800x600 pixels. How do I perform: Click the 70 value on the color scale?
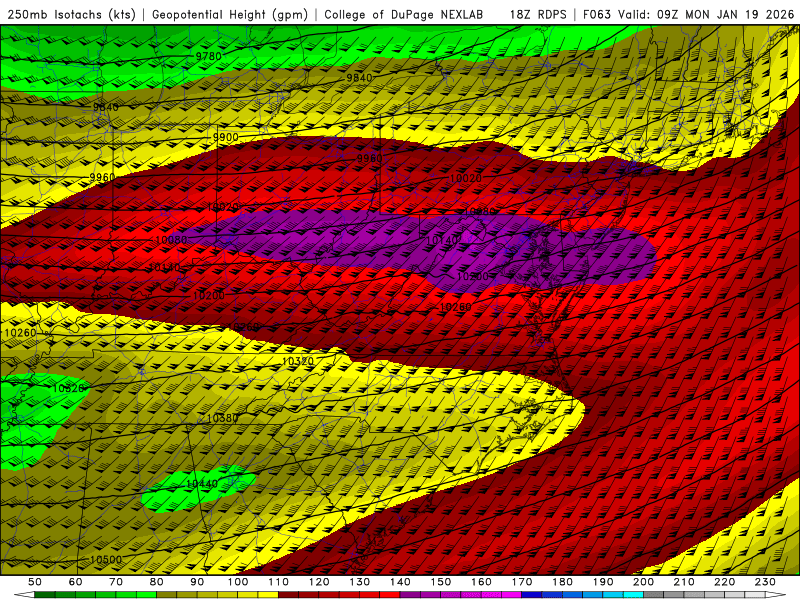pyautogui.click(x=116, y=582)
